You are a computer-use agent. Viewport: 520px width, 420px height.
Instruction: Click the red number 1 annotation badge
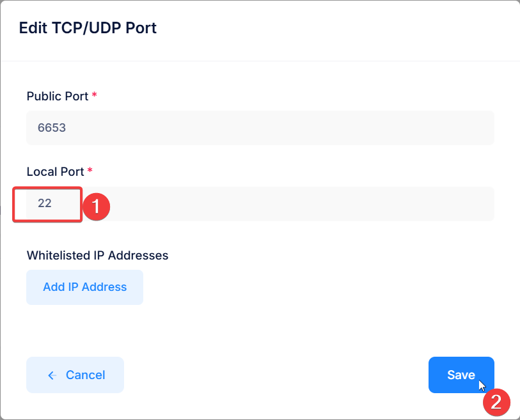click(96, 206)
